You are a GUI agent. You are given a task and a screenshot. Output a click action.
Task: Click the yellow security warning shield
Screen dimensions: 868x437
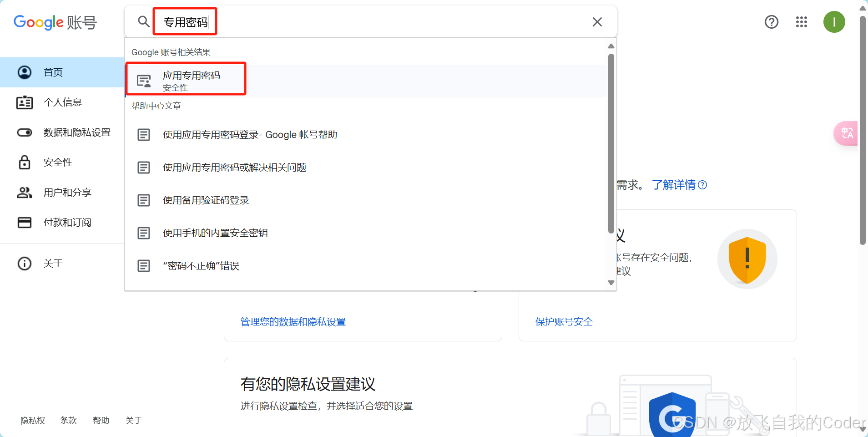point(747,259)
